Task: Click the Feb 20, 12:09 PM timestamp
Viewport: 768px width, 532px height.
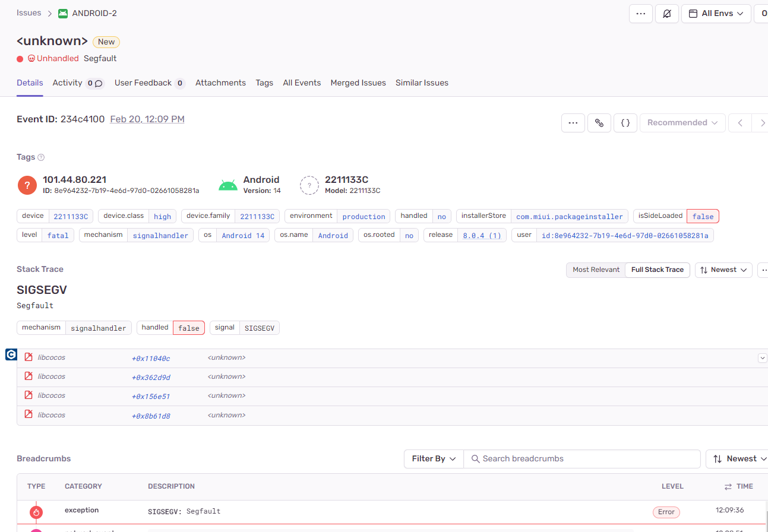Action: point(147,119)
